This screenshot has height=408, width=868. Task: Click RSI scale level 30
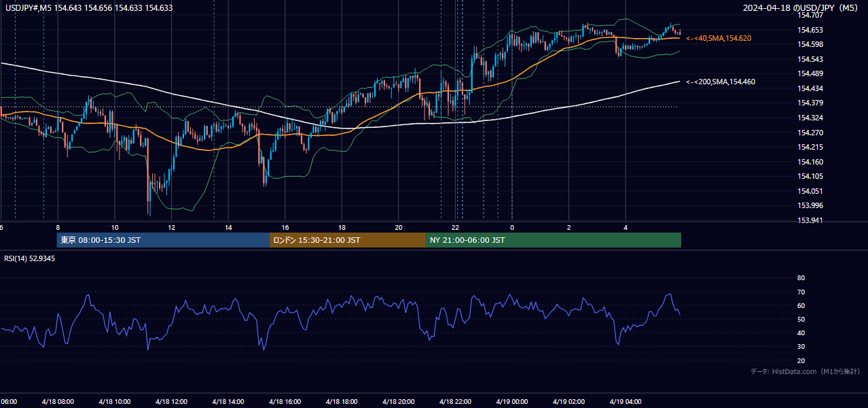(x=801, y=347)
